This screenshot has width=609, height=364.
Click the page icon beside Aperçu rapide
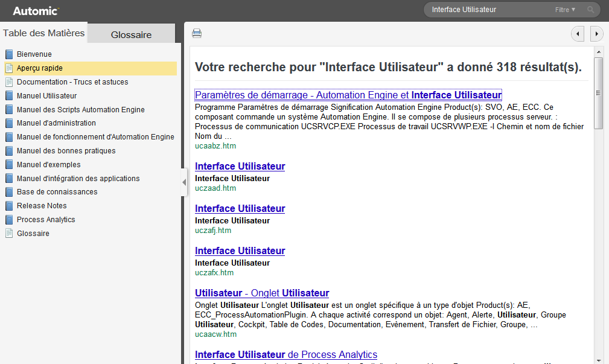(x=8, y=68)
